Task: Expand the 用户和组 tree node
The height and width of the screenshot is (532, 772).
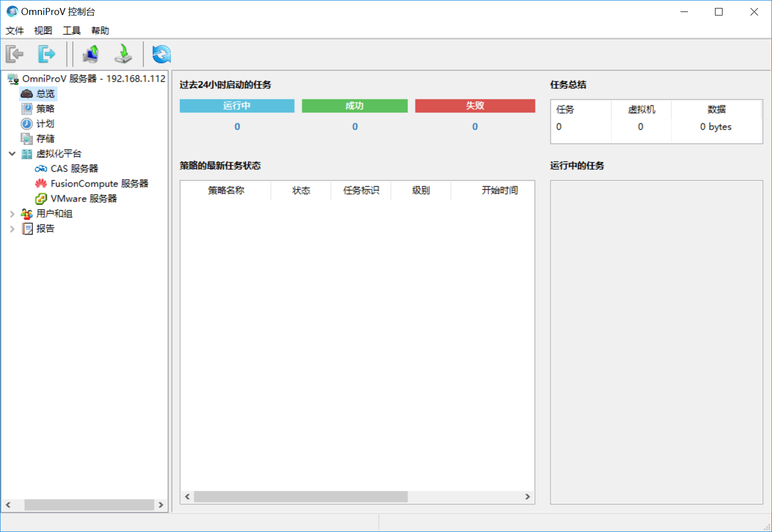Action: click(x=12, y=214)
